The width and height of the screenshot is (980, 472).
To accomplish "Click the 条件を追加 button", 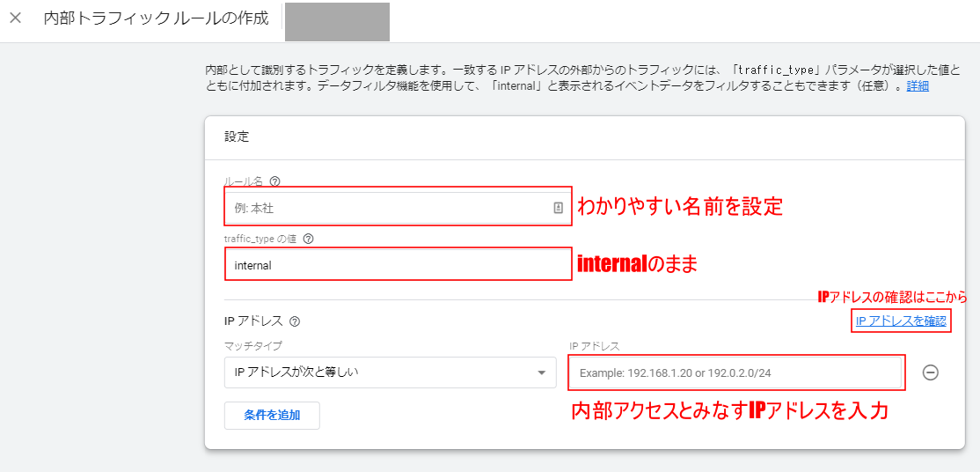I will click(272, 415).
